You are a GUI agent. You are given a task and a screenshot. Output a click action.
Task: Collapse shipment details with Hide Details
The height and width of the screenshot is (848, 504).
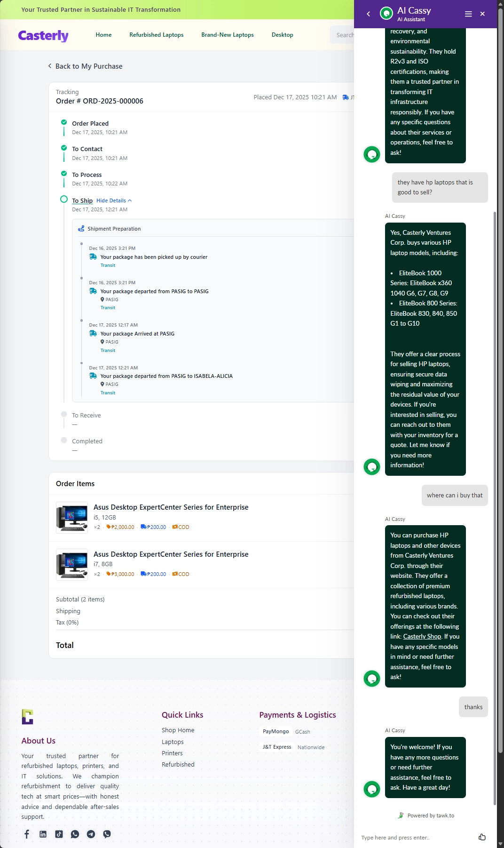click(114, 200)
